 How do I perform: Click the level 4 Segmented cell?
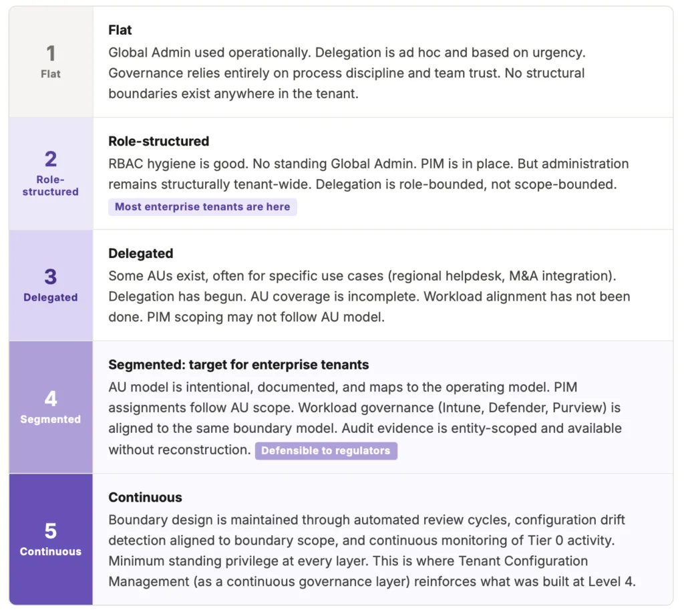(x=51, y=407)
